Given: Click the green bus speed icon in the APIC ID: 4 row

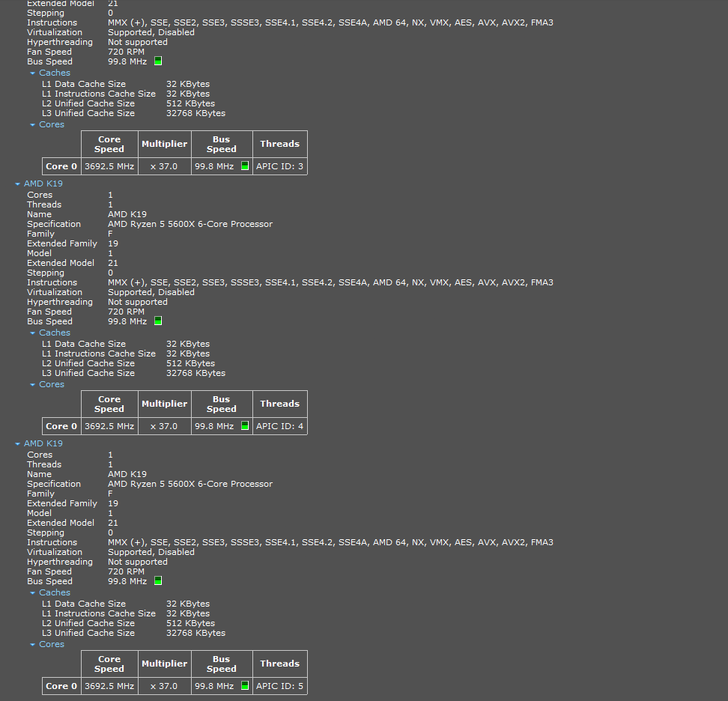Looking at the screenshot, I should tap(245, 425).
